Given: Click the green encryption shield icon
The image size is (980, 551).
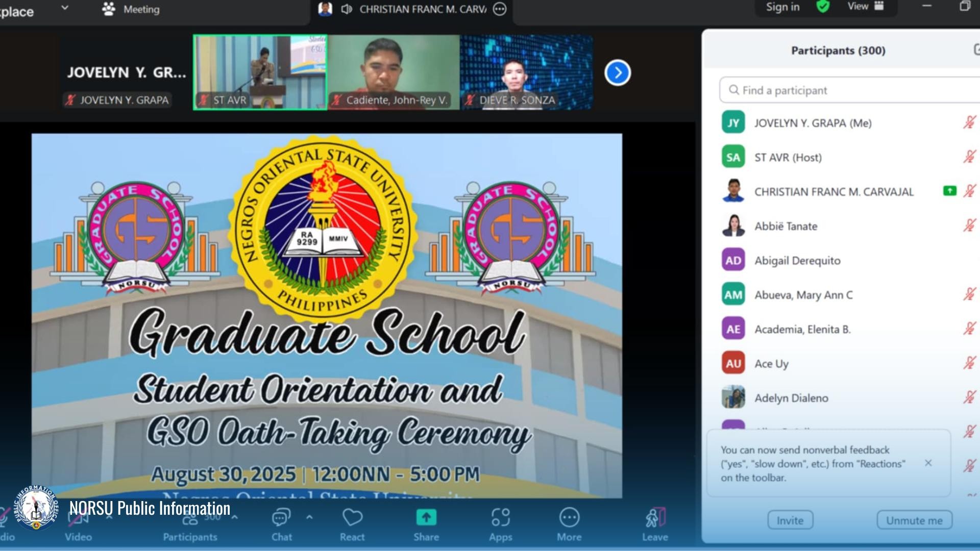Looking at the screenshot, I should (x=823, y=7).
